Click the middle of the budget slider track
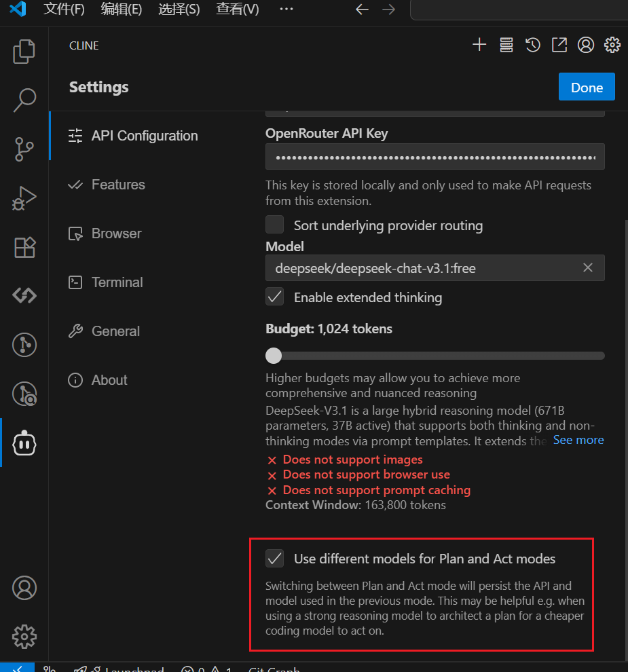Viewport: 628px width, 672px height. coord(435,355)
